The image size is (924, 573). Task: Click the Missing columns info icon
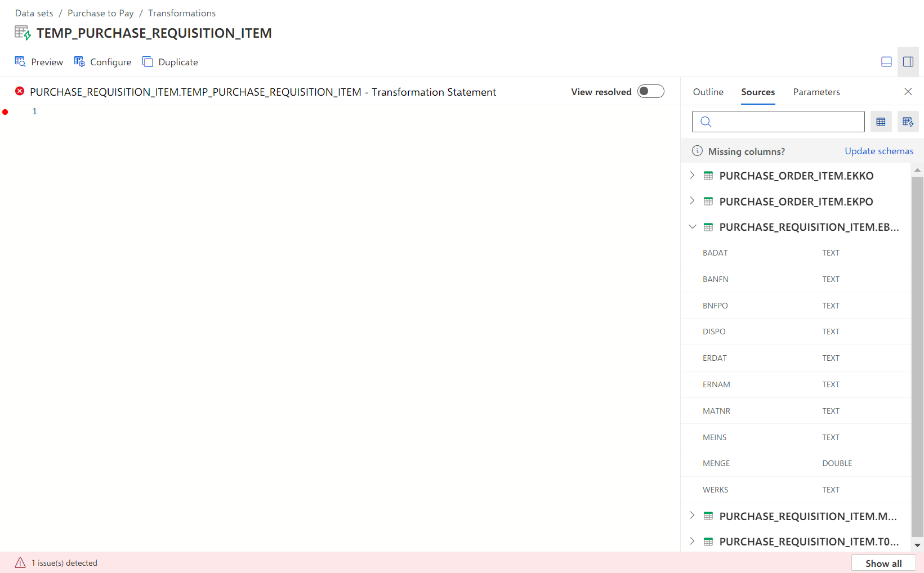697,151
